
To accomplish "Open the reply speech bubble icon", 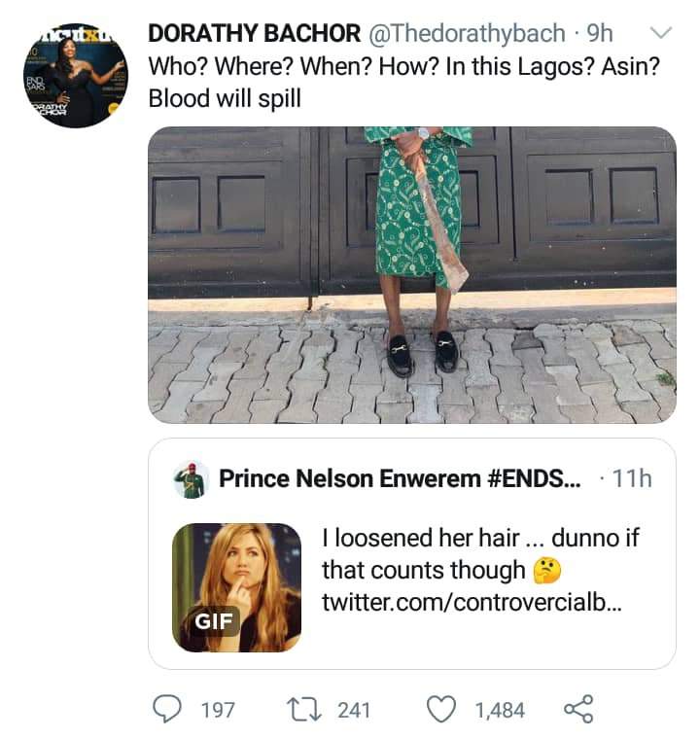I will point(167,709).
